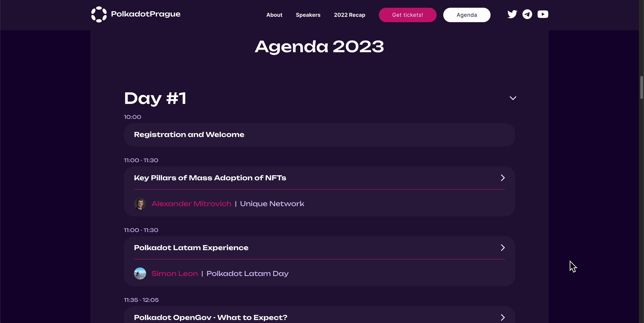This screenshot has width=644, height=323.
Task: Click Alexander Mitrovich's avatar photo
Action: click(140, 204)
